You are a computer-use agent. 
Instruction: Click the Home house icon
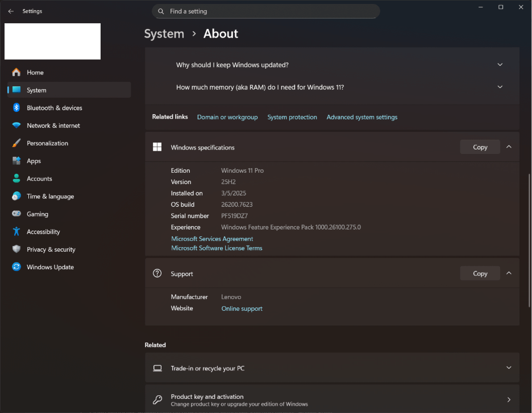(16, 72)
